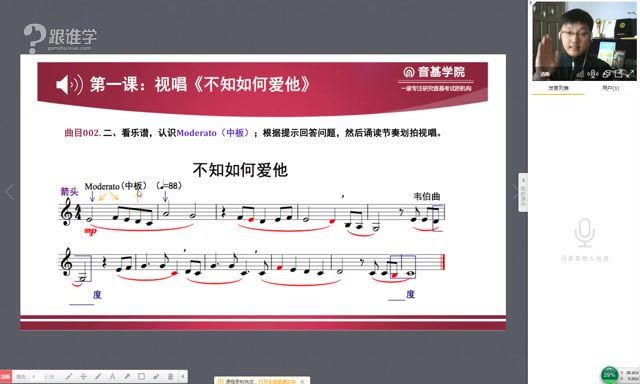
Task: Show previous slide with left chevron
Action: [x=10, y=192]
